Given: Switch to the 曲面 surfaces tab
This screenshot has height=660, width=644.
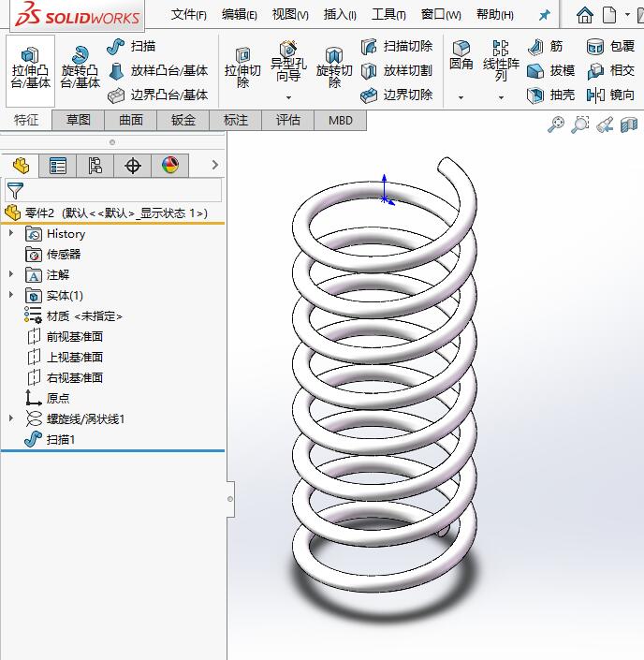Looking at the screenshot, I should click(x=131, y=121).
